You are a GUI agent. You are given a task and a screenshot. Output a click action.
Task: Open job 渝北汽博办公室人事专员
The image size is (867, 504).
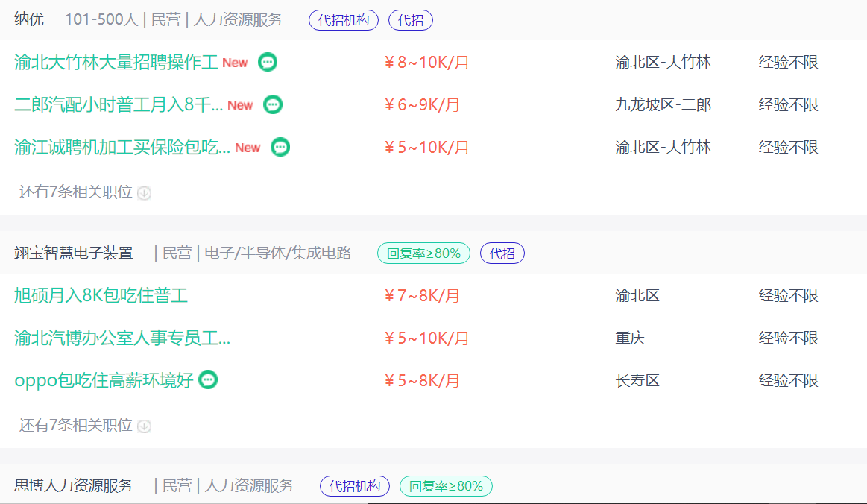[x=122, y=338]
